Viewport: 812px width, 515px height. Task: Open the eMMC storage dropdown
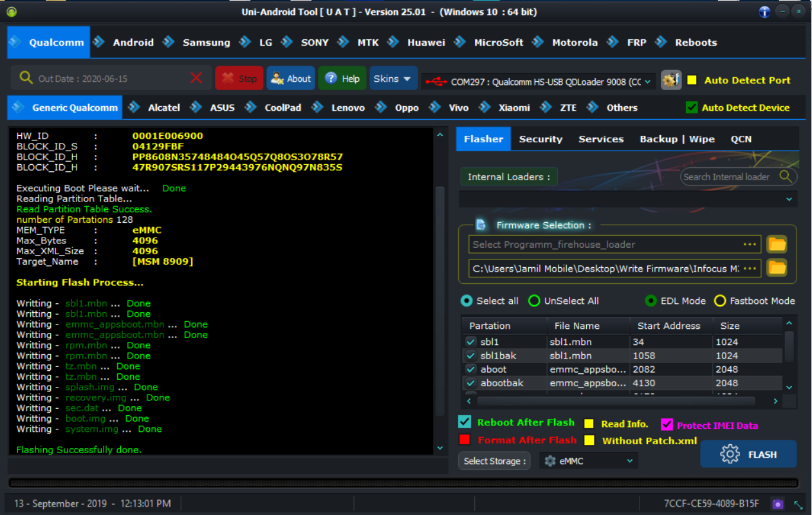click(x=589, y=461)
